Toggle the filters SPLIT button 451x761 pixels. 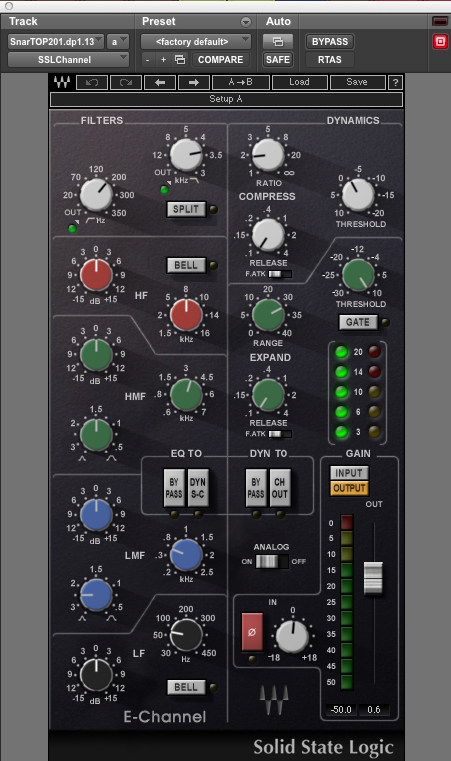pyautogui.click(x=186, y=209)
